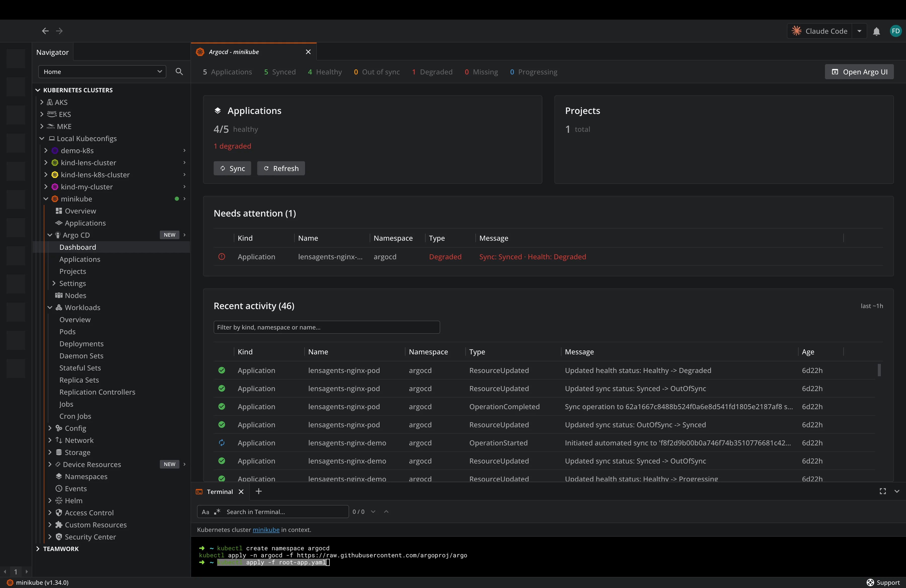The height and width of the screenshot is (588, 906).
Task: Expand the Helm section
Action: (x=50, y=500)
